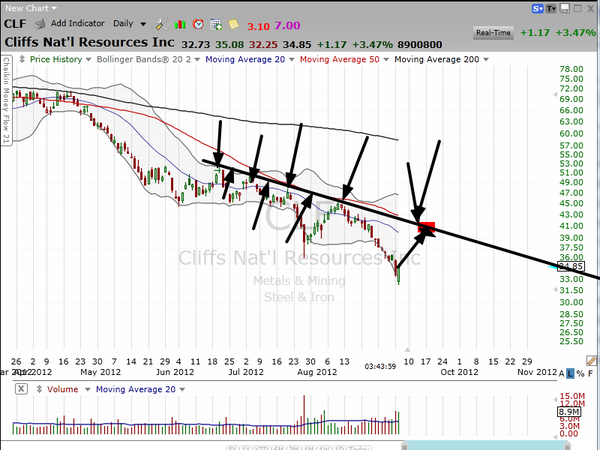Click the 78.00 price scale label

click(x=571, y=69)
